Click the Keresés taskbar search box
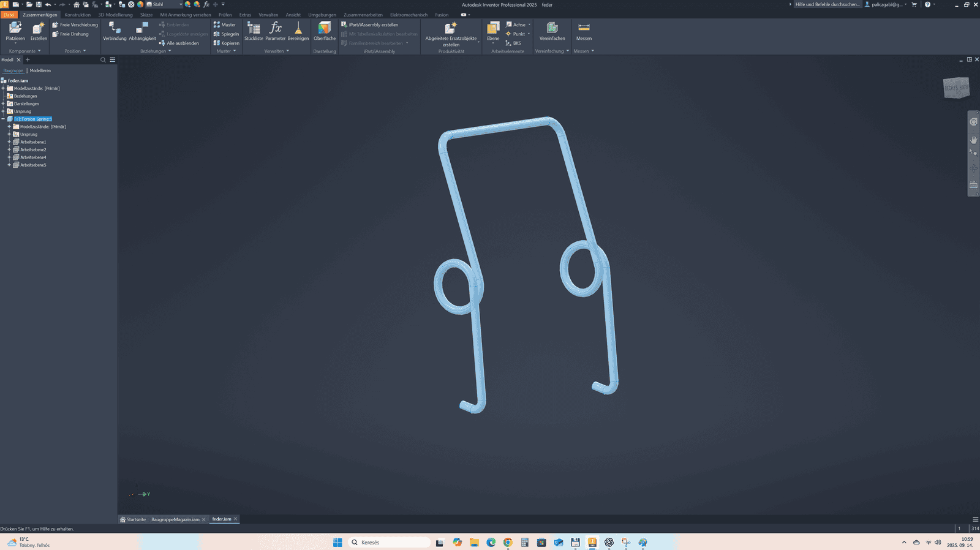Image resolution: width=980 pixels, height=550 pixels. [390, 542]
